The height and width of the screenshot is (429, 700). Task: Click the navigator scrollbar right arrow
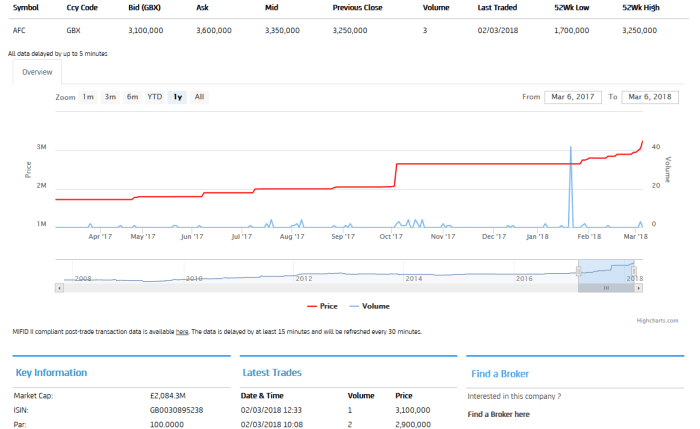pos(640,287)
